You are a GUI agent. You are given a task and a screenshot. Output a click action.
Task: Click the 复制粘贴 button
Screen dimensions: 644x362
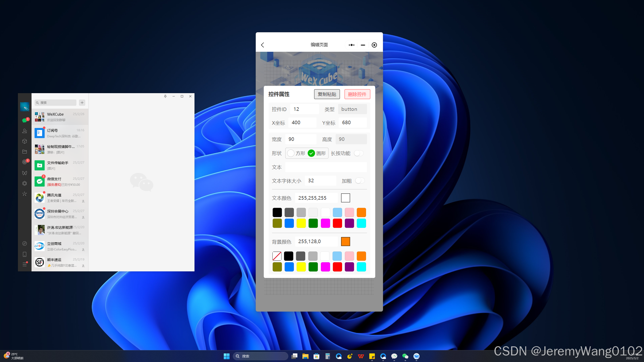pyautogui.click(x=327, y=94)
